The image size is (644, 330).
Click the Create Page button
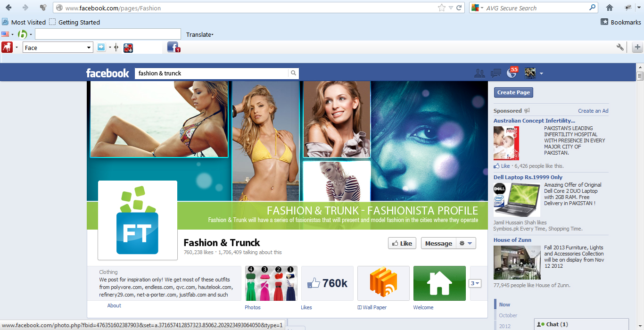coord(513,92)
